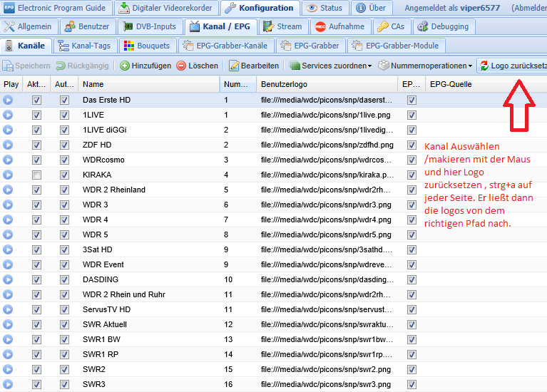
Task: Select WDR 2 Rhein und Ruhr row name
Action: point(124,294)
